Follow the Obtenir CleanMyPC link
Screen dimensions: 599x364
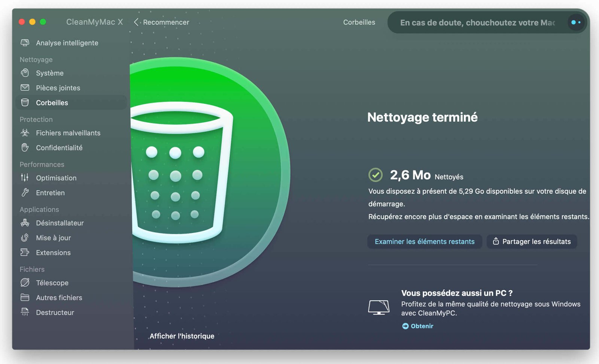tap(418, 326)
